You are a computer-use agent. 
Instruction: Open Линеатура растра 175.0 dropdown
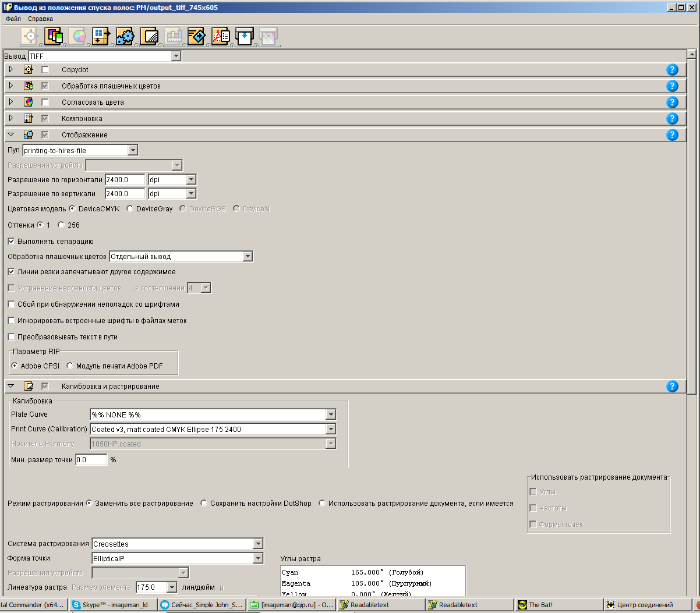click(171, 587)
